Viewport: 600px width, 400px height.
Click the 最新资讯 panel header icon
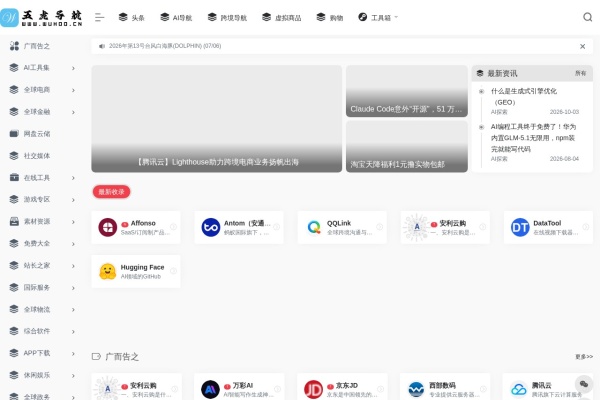pyautogui.click(x=480, y=73)
